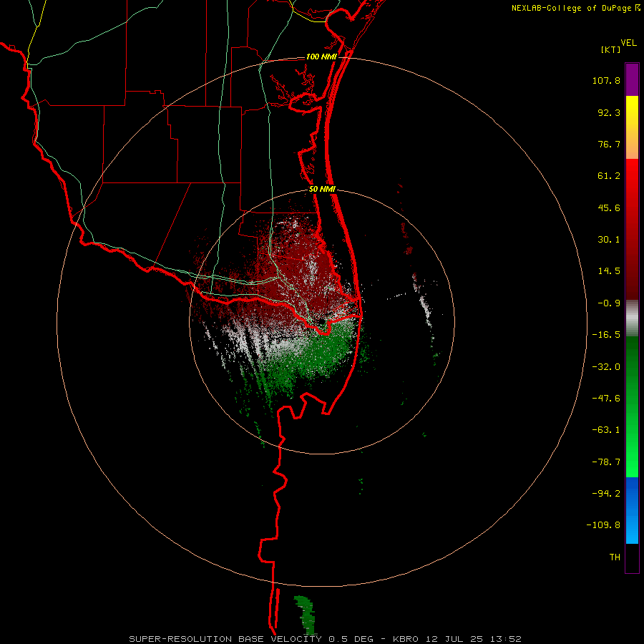The image size is (644, 644).
Task: Click the -78.7 velocity scale value
Action: 606,462
